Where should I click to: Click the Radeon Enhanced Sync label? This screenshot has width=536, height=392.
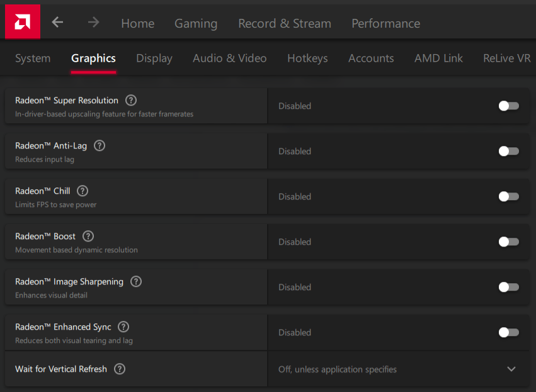click(x=63, y=327)
